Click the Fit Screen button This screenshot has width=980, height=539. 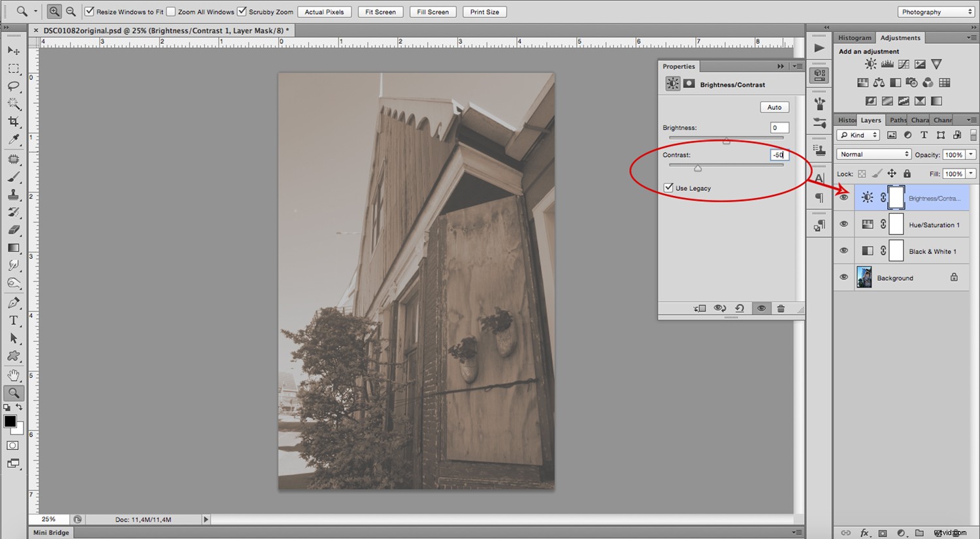point(380,11)
